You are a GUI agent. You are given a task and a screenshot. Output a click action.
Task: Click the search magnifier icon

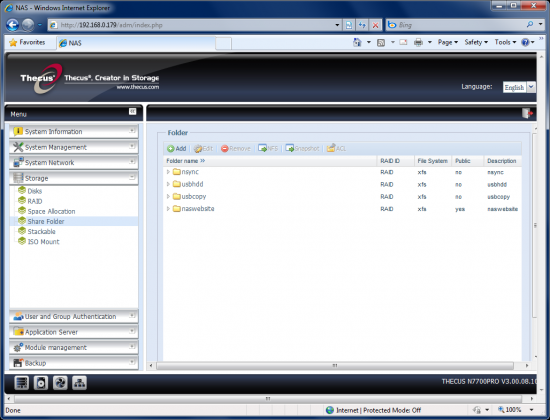click(x=530, y=25)
